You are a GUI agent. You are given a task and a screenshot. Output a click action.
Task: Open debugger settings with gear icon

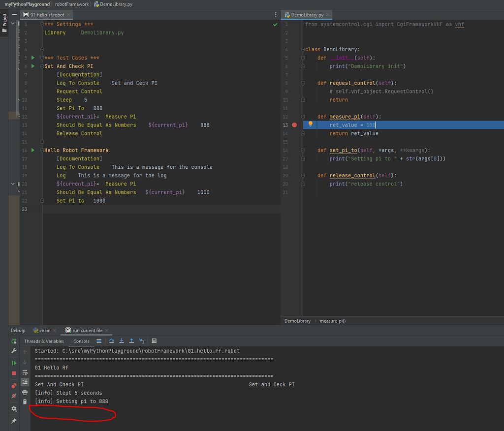(x=14, y=409)
